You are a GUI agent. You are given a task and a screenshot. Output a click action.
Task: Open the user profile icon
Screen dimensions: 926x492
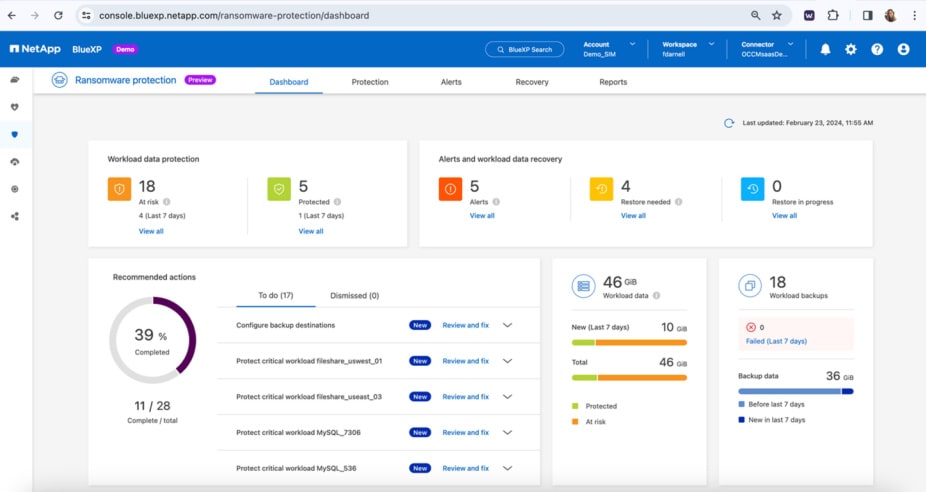(x=903, y=49)
